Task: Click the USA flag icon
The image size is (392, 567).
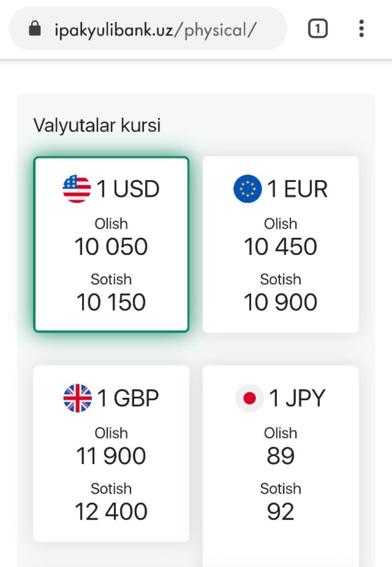Action: 77,189
